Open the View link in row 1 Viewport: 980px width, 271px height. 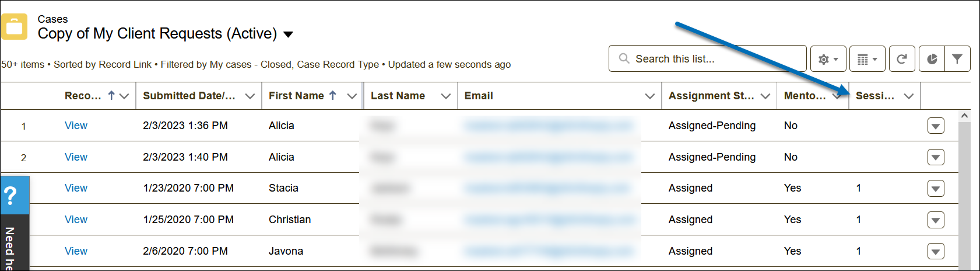[76, 126]
